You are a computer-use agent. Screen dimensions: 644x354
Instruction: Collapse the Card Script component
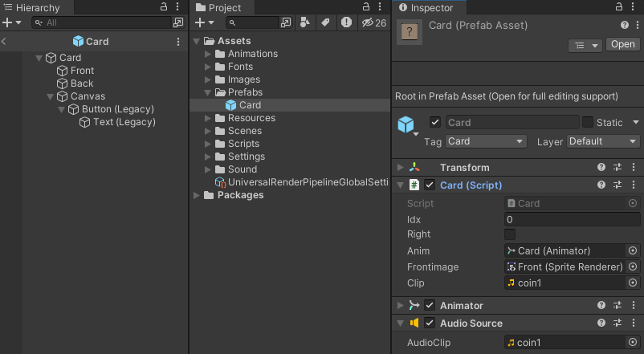pos(401,185)
